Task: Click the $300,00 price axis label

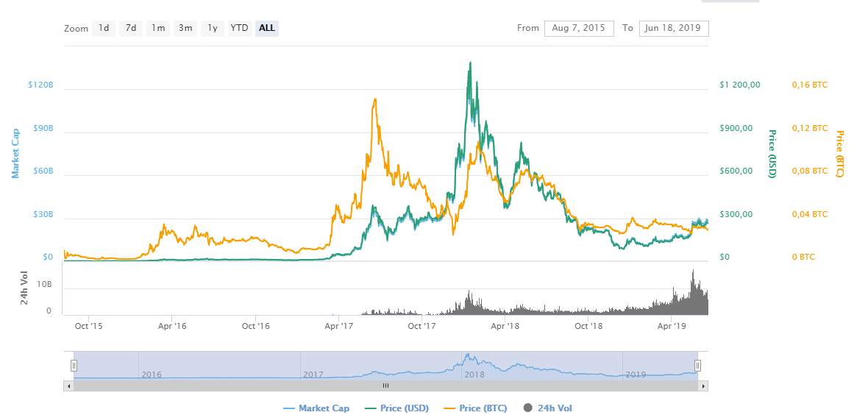Action: 736,214
